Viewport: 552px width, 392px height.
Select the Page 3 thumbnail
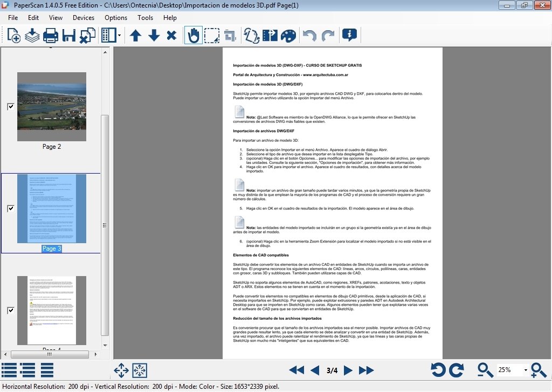pyautogui.click(x=52, y=209)
